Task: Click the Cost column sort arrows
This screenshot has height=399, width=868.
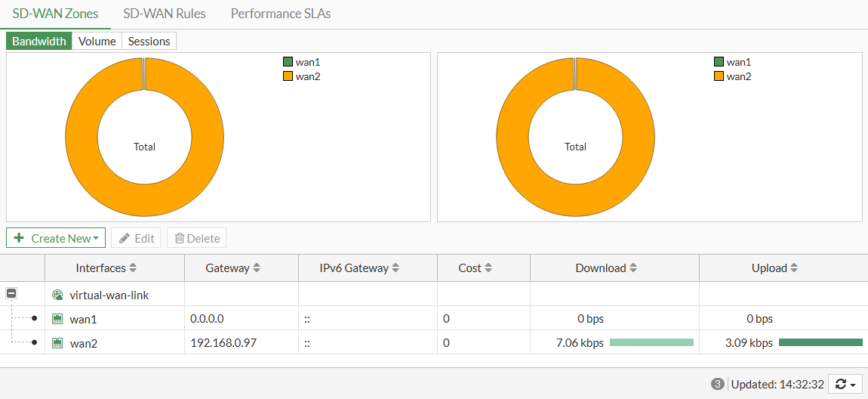Action: (x=488, y=268)
